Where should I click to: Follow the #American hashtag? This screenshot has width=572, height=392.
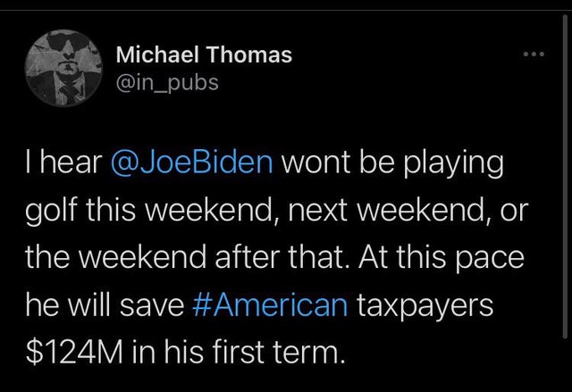point(270,304)
